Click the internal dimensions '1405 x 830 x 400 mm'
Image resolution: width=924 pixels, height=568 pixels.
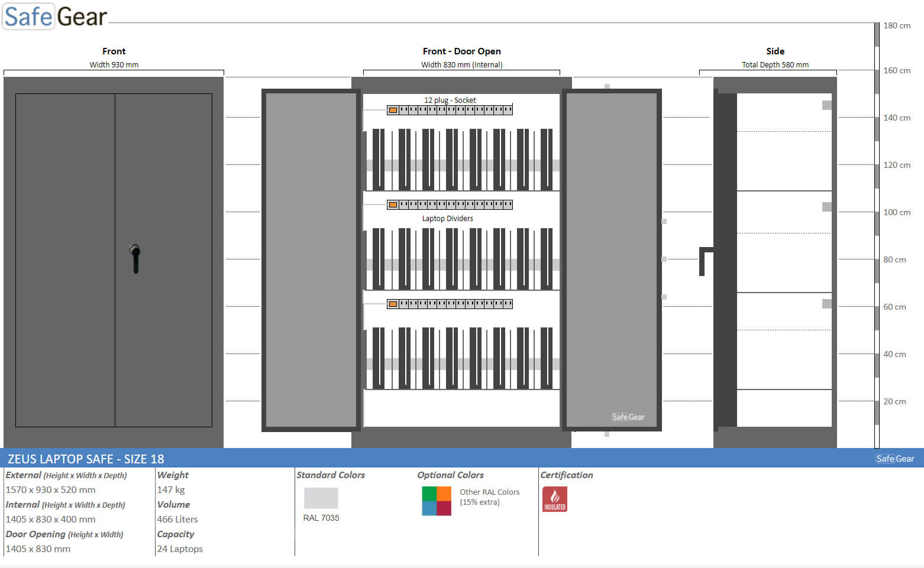(x=50, y=519)
